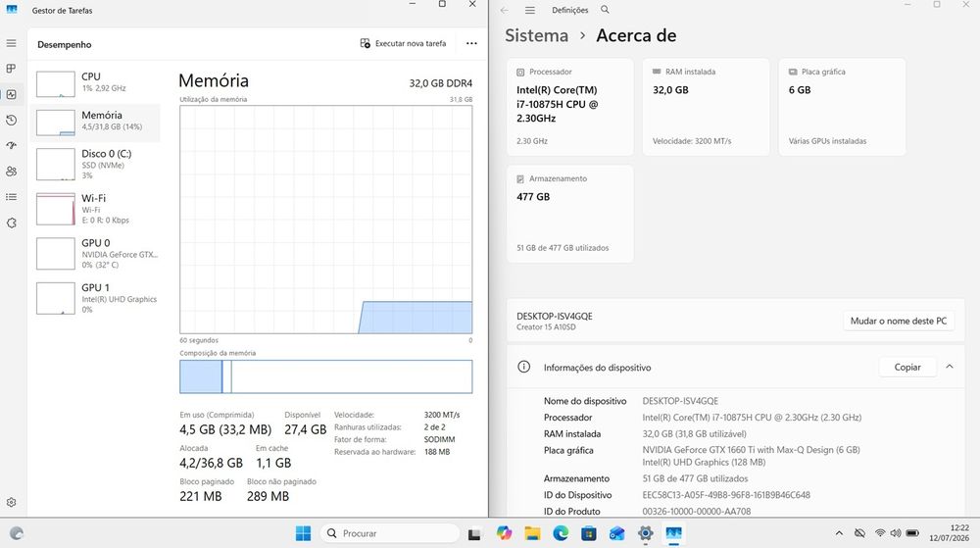Click the memory composition bar
Image resolution: width=980 pixels, height=548 pixels.
pyautogui.click(x=325, y=376)
